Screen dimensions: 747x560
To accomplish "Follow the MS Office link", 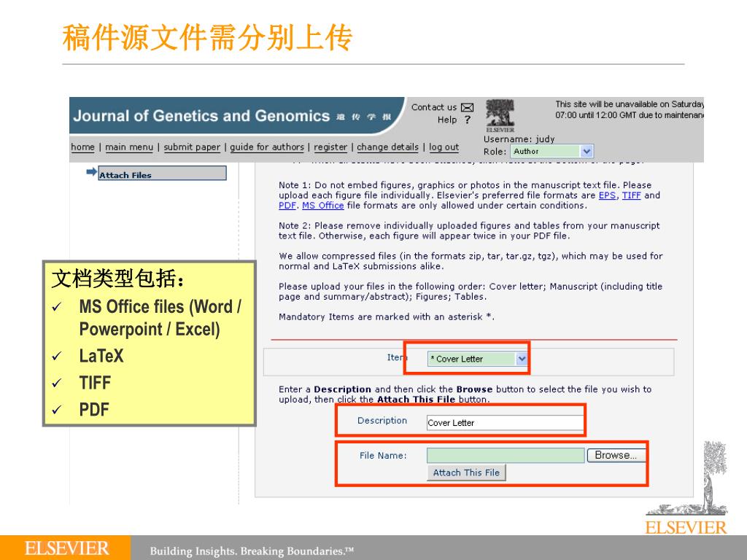I will [323, 205].
